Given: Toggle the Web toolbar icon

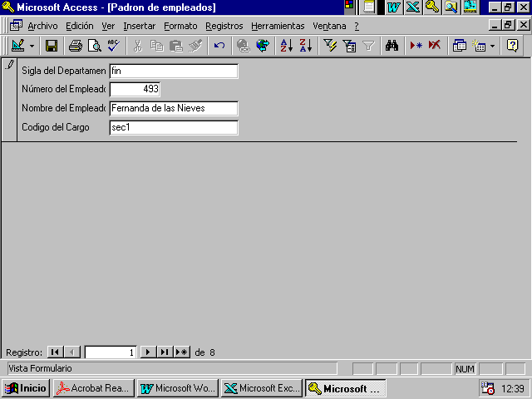Looking at the screenshot, I should pyautogui.click(x=263, y=46).
